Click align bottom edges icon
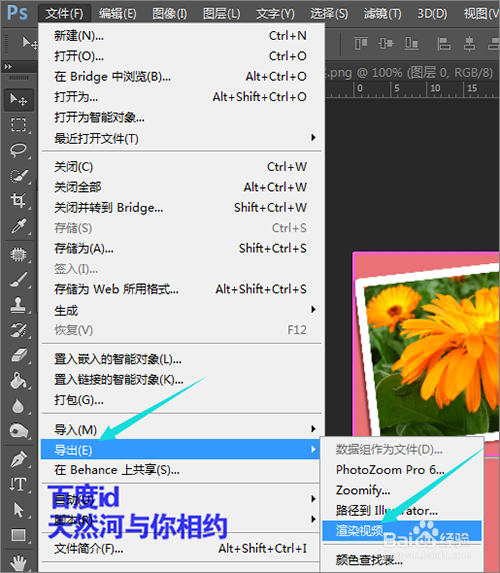 (412, 43)
